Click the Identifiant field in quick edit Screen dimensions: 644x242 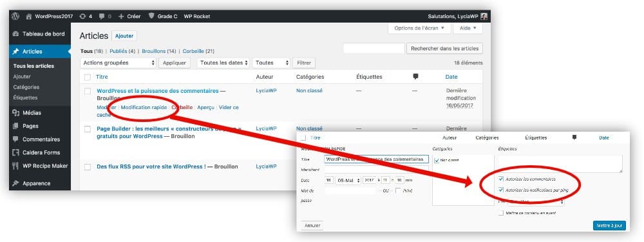(376, 170)
